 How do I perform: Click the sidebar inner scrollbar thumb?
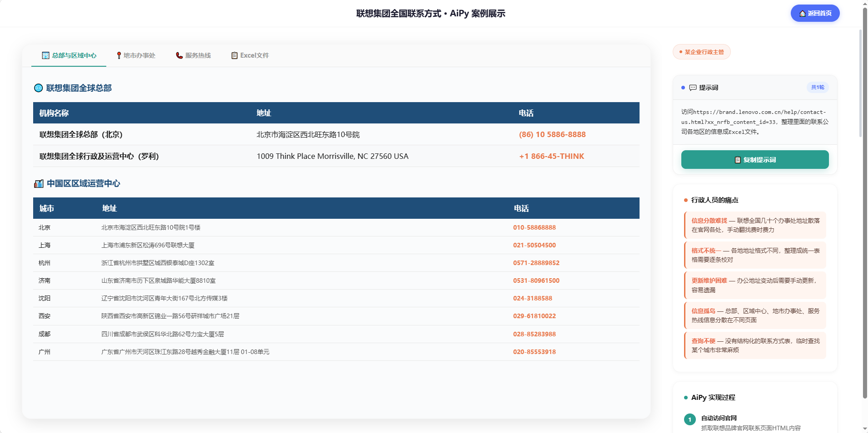click(x=860, y=83)
